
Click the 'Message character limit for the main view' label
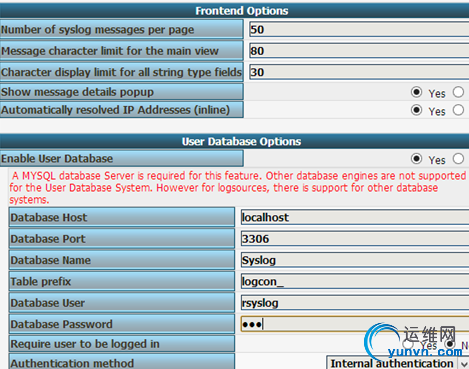point(110,51)
